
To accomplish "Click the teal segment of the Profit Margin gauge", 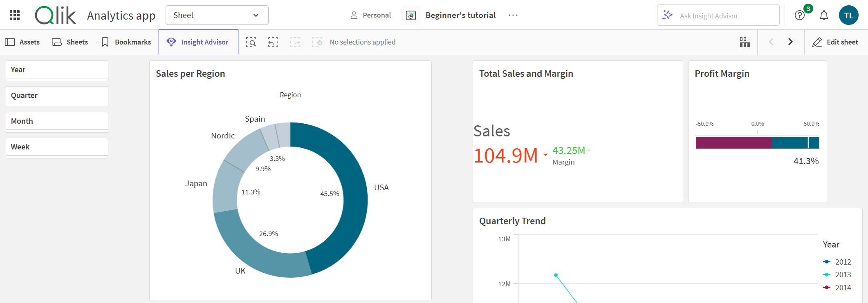I will 795,143.
